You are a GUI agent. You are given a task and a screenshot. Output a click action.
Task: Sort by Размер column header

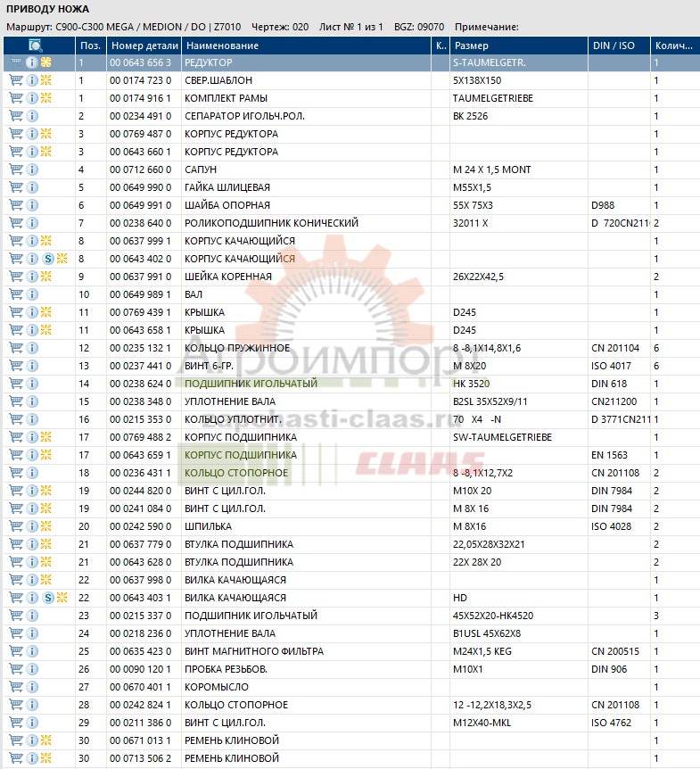519,45
